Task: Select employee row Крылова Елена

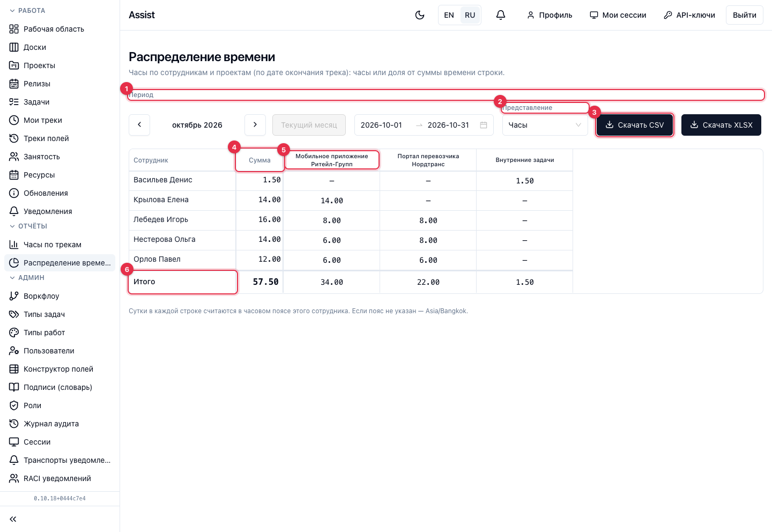Action: tap(351, 200)
